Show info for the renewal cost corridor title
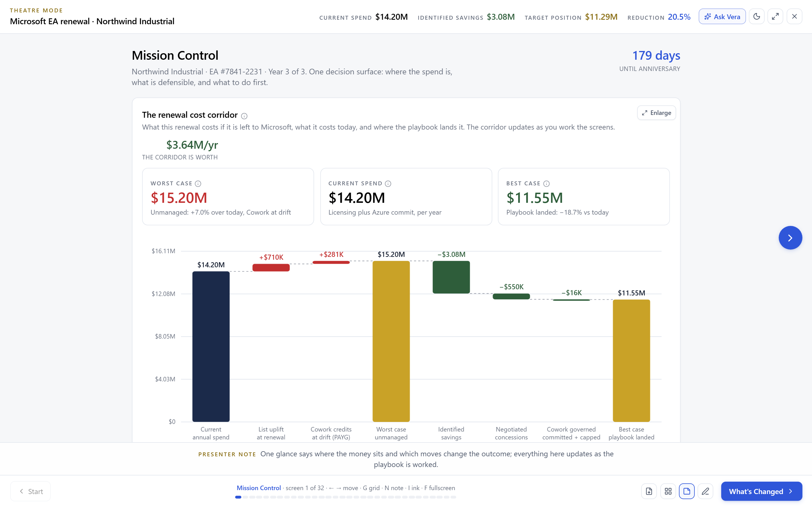Viewport: 812px width, 507px height. click(244, 116)
